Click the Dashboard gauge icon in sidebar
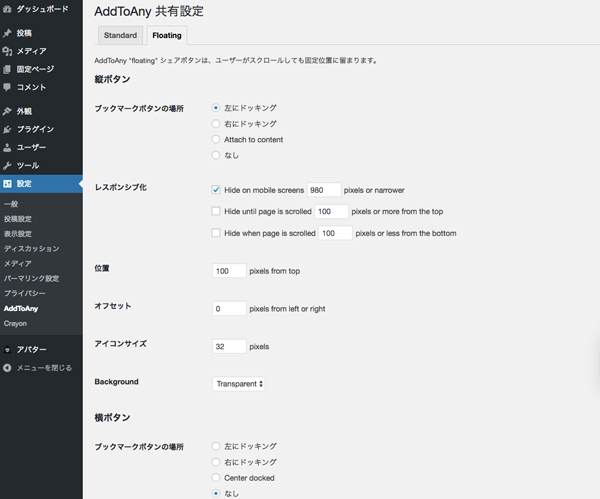 point(7,10)
